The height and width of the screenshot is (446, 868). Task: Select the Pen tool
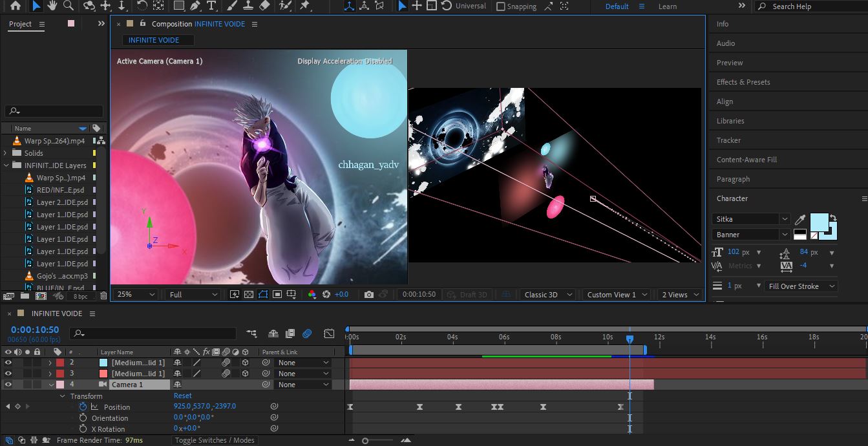click(x=195, y=6)
